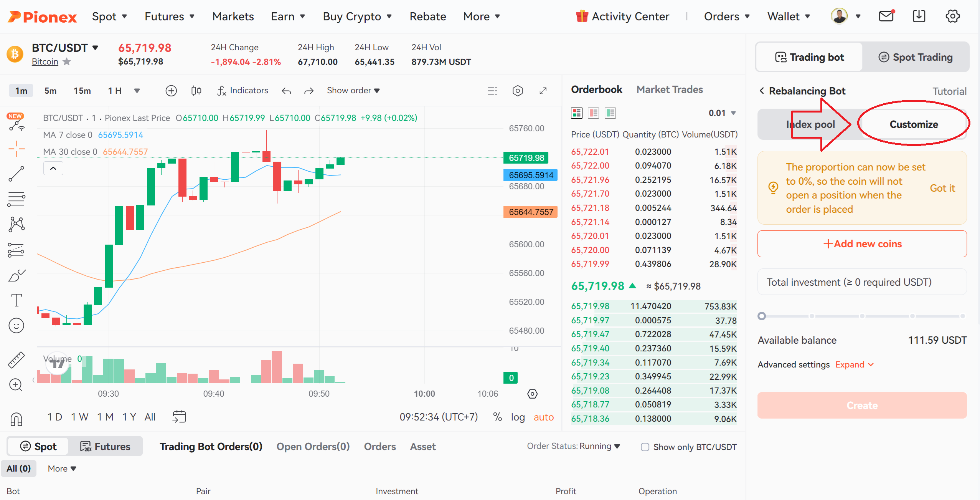Open chart settings hexagon icon
This screenshot has width=980, height=500.
tap(518, 91)
